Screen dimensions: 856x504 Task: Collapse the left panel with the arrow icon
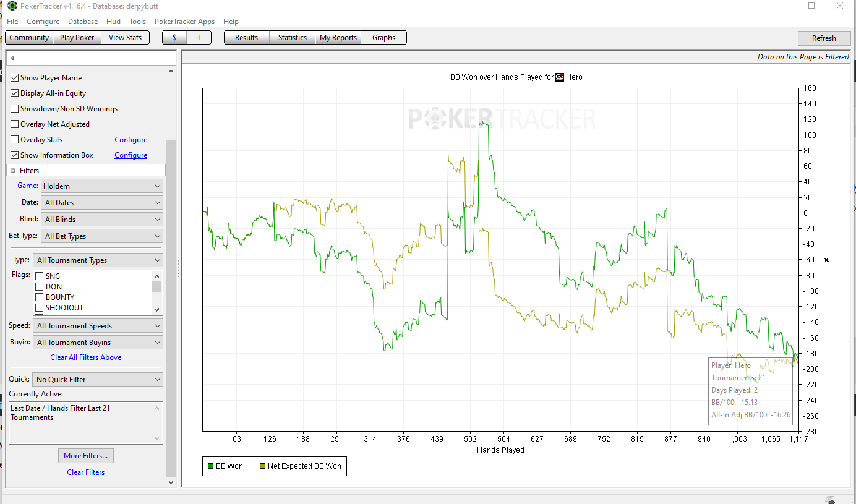12,58
